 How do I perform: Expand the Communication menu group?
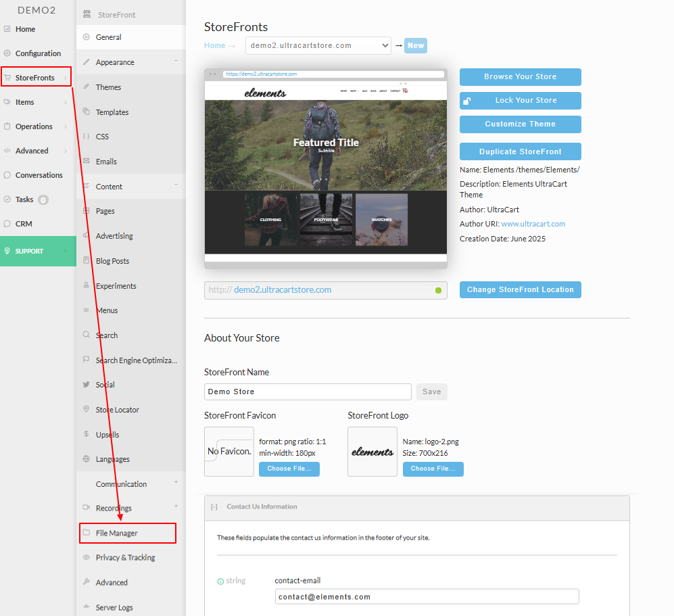(176, 482)
